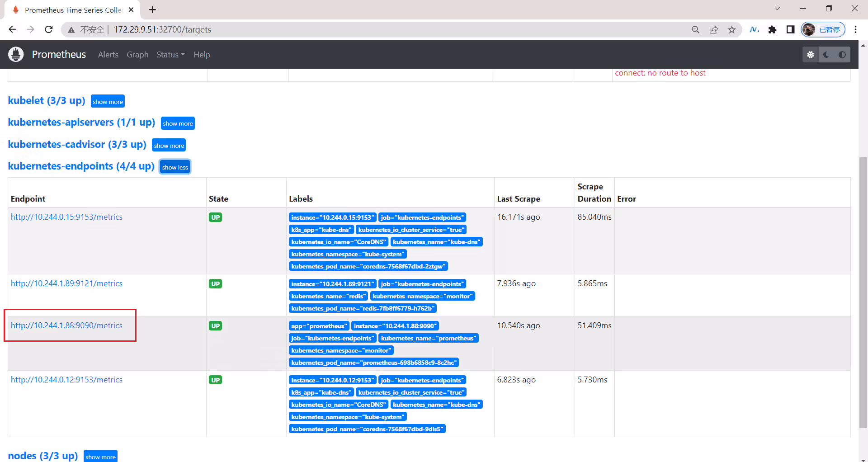Click the UP badge for 10.244.1.88:9090
868x462 pixels.
click(215, 326)
